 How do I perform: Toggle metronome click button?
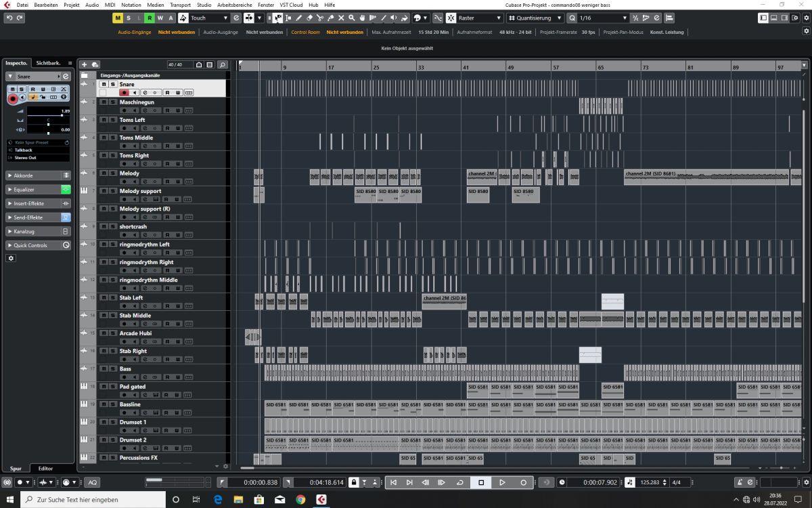740,482
